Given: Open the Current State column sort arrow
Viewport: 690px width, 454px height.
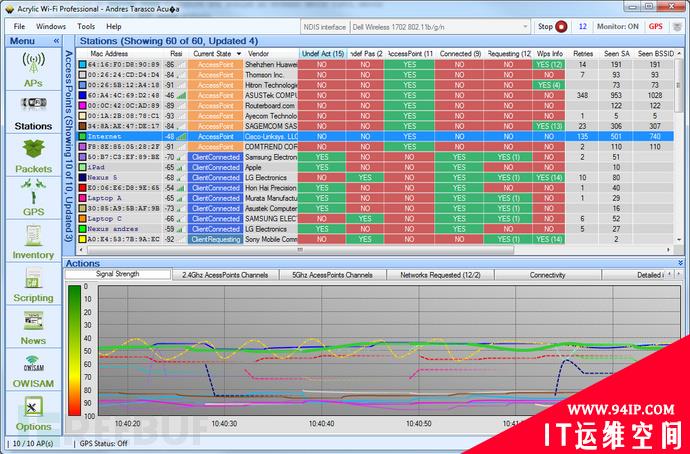Looking at the screenshot, I should pyautogui.click(x=239, y=54).
